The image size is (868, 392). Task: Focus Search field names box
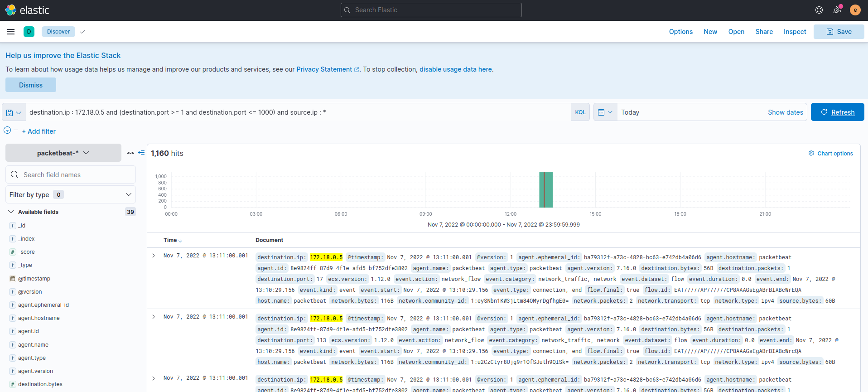(x=71, y=175)
